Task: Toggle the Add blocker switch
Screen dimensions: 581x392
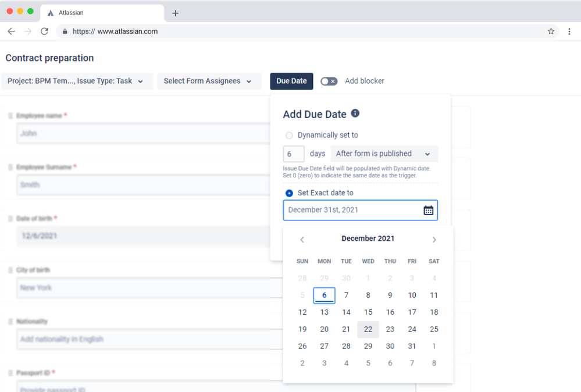Action: tap(329, 81)
